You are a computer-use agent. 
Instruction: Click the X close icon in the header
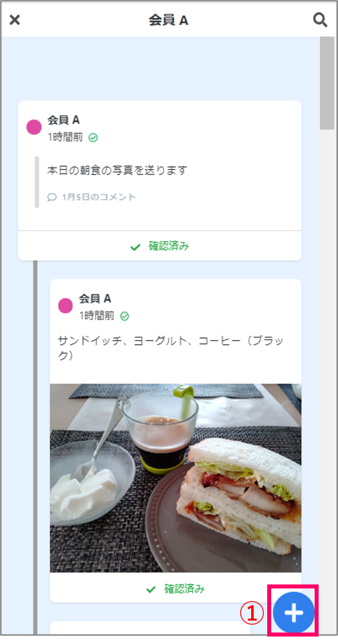point(15,20)
